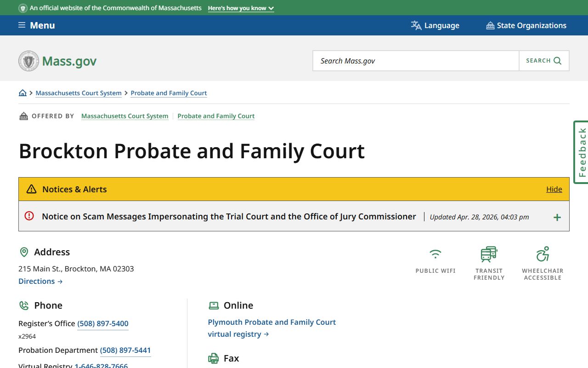Click the Massachusetts state seal logo
588x368 pixels.
(28, 61)
